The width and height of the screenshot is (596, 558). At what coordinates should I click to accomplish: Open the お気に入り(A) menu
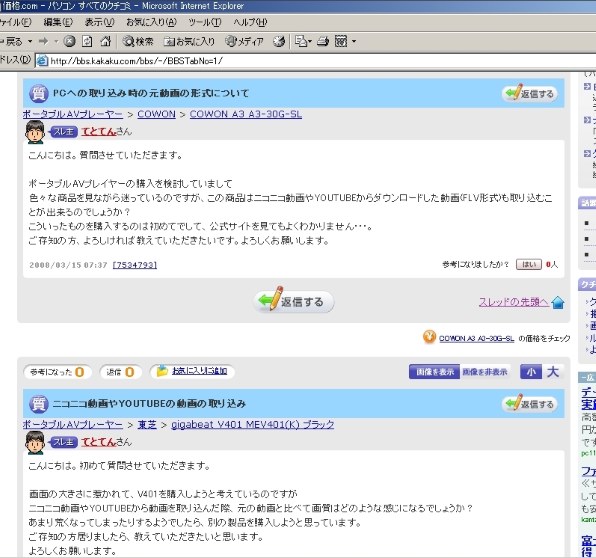coord(151,22)
